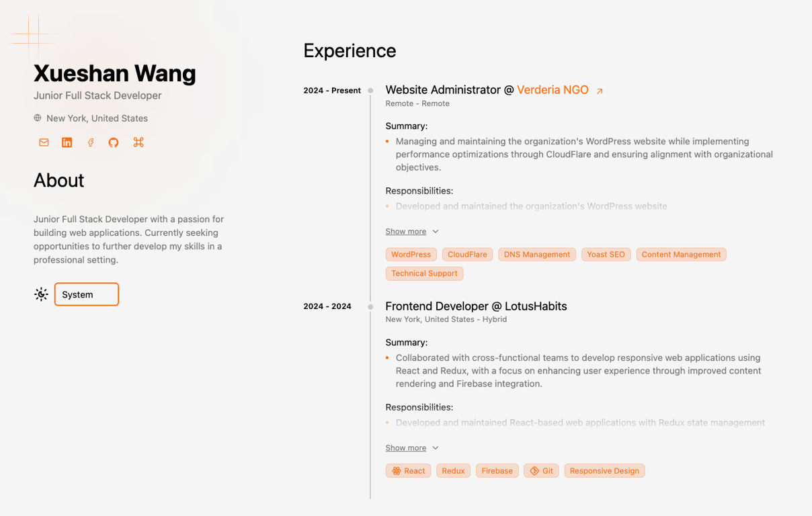812x516 pixels.
Task: Open the GitHub profile icon
Action: pos(114,142)
